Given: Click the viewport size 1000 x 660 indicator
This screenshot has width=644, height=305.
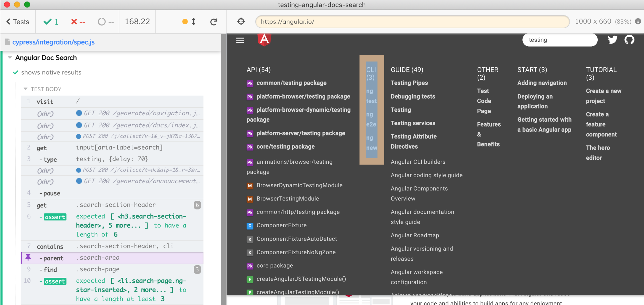Looking at the screenshot, I should [593, 21].
